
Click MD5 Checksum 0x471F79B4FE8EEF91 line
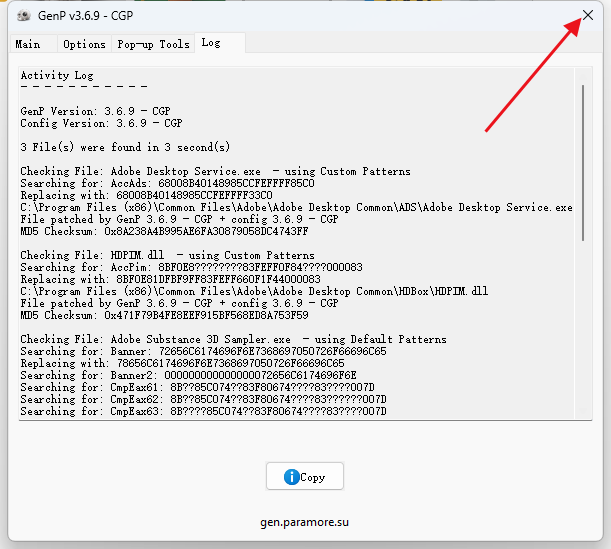(164, 315)
